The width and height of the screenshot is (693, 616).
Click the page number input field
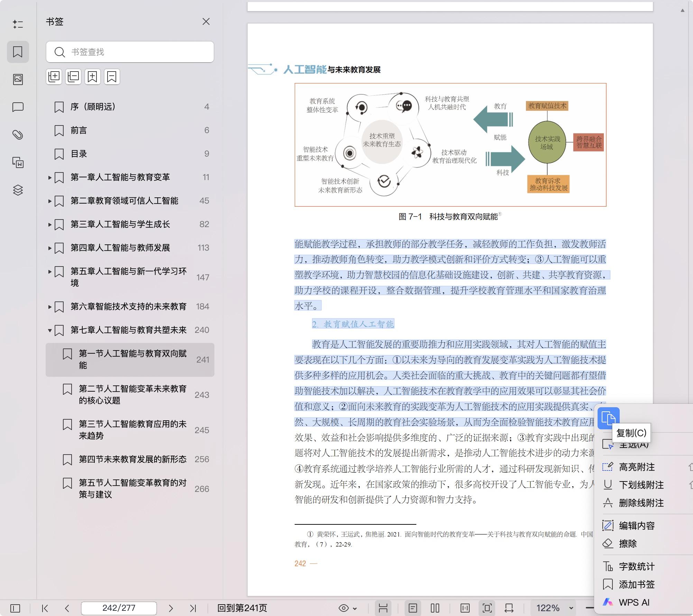[x=119, y=608]
